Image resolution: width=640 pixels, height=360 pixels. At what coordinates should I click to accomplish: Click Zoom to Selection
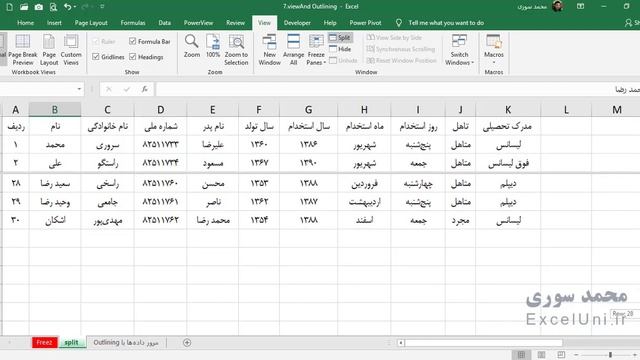click(236, 50)
